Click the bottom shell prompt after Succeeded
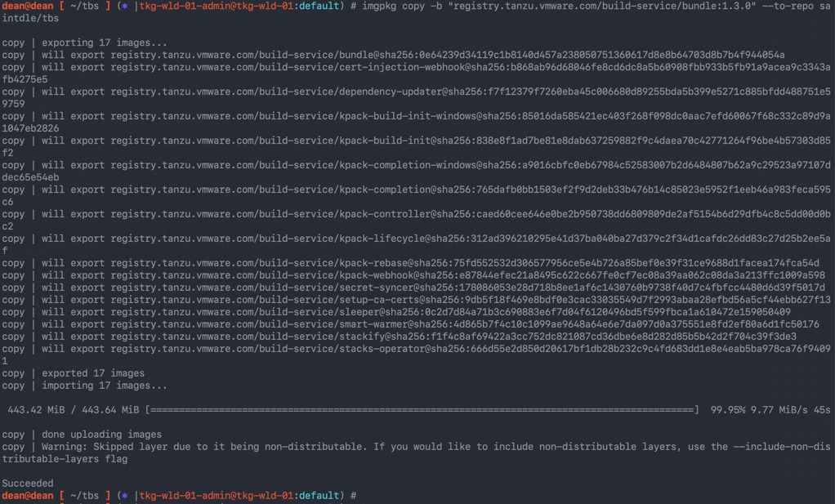This screenshot has height=504, width=835. point(179,496)
